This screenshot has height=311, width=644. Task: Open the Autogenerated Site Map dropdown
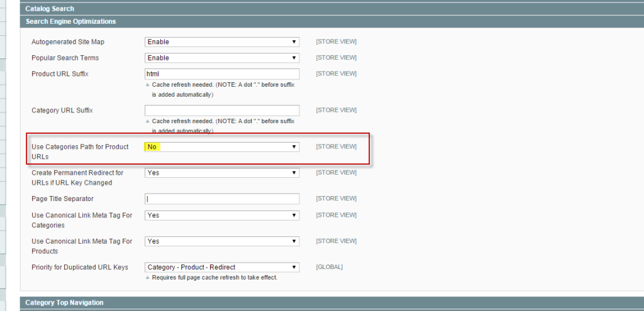[x=222, y=42]
